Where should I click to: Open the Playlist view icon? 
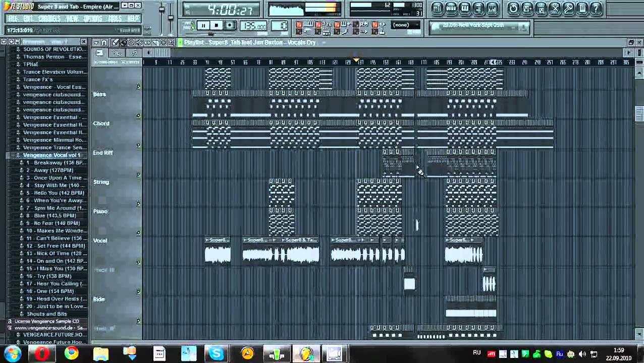(438, 9)
